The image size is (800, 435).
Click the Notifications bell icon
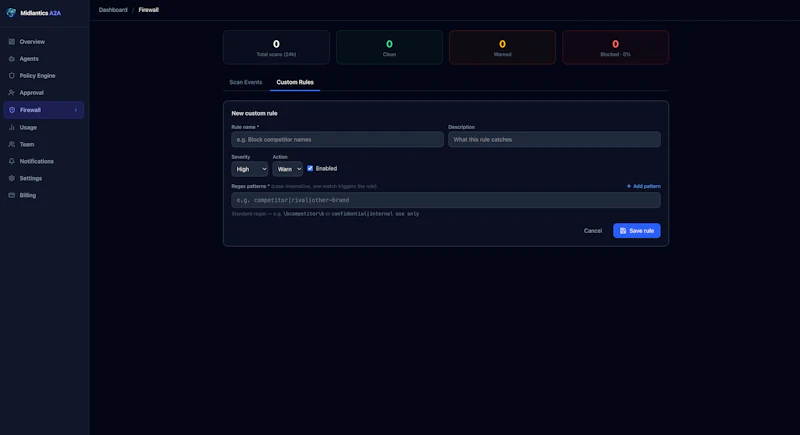click(x=12, y=161)
